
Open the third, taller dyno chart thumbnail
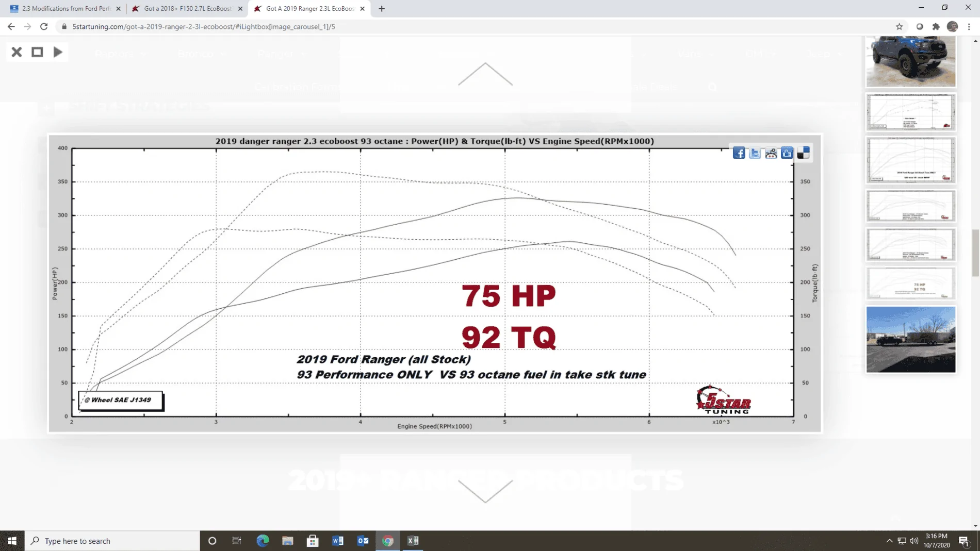coord(911,160)
